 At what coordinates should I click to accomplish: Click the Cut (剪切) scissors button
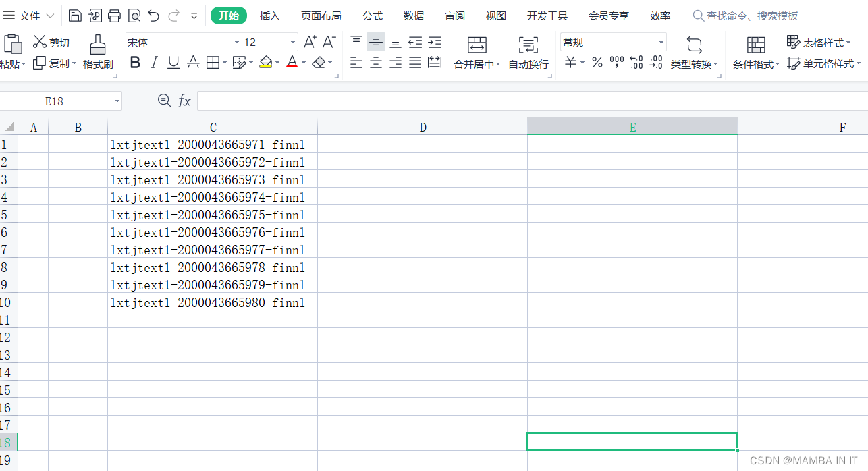tap(51, 43)
